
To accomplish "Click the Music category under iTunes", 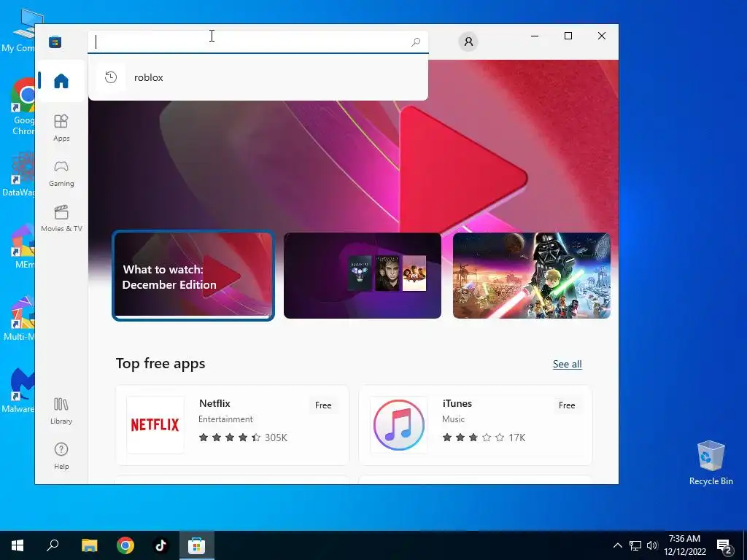I will click(453, 419).
